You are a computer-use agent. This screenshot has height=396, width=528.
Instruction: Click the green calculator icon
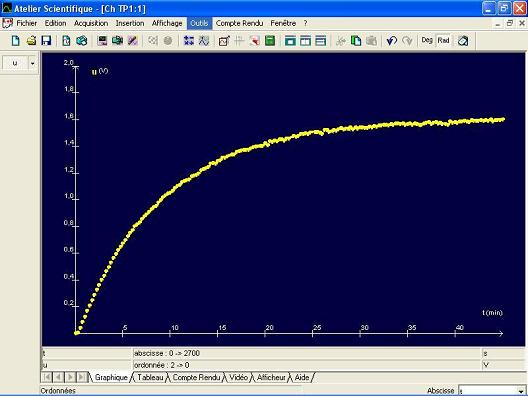pos(270,41)
